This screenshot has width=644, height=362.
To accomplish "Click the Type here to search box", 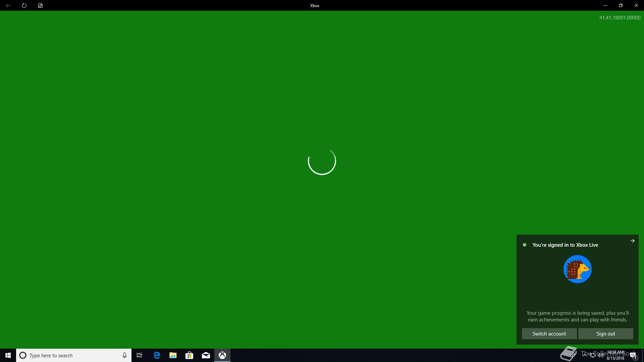I will [74, 355].
